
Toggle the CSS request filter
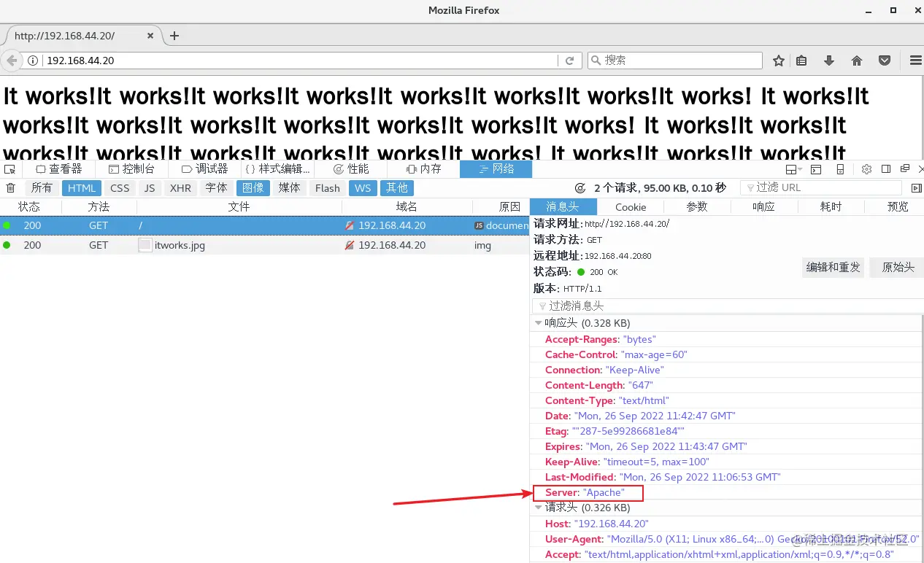(120, 188)
